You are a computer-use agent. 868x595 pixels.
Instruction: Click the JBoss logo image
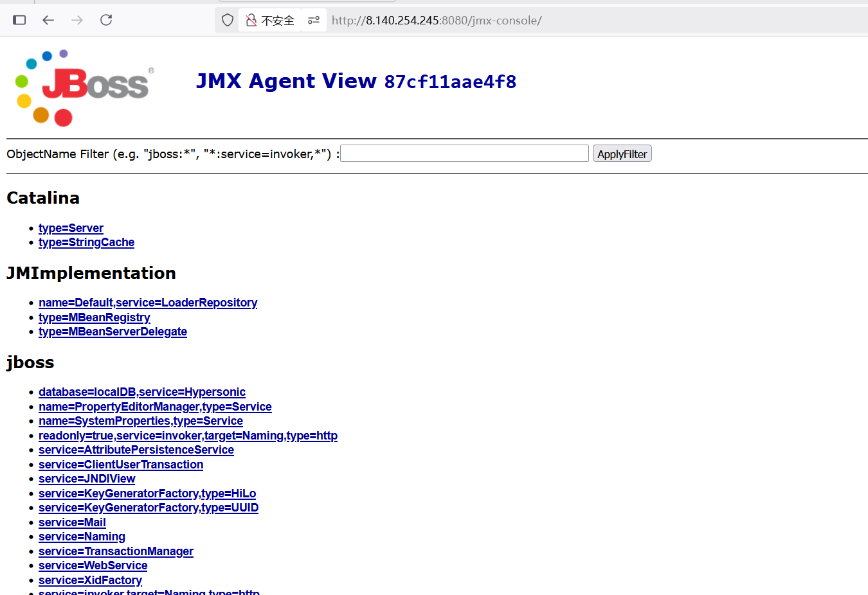point(84,87)
